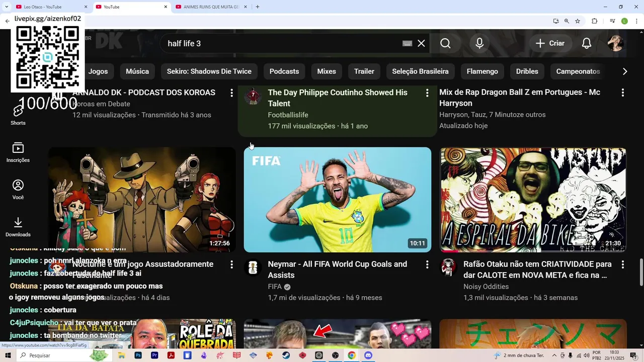Open the tab search dropdown arrow
The height and width of the screenshot is (362, 644).
[x=7, y=7]
